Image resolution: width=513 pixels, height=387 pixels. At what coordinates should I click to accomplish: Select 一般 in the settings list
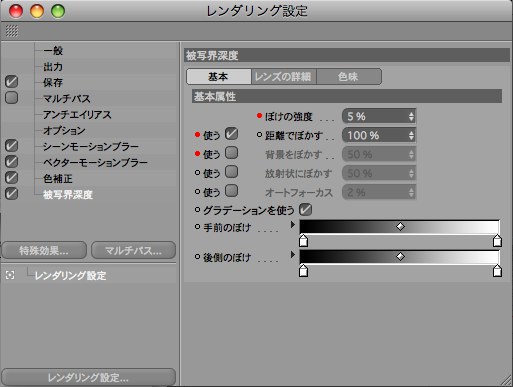(53, 51)
